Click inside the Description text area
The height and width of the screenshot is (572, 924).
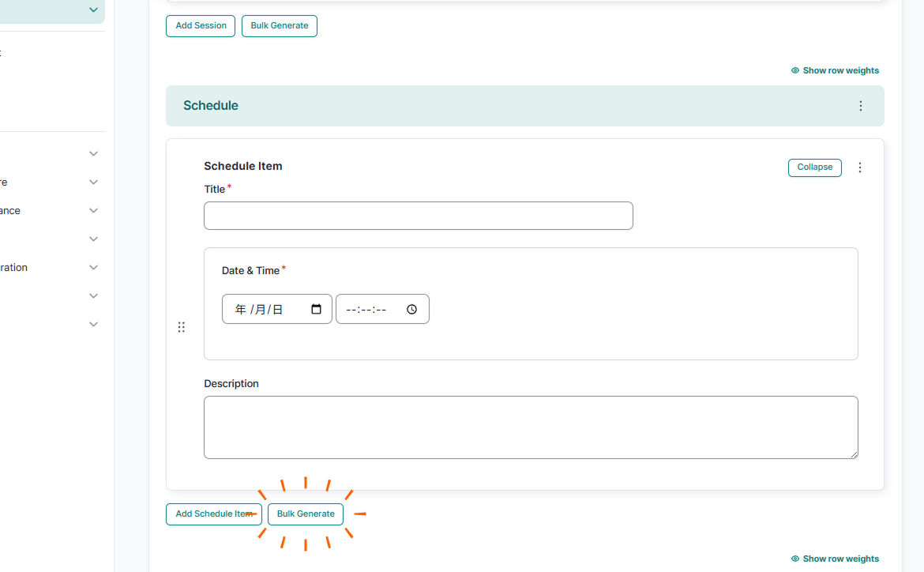(x=530, y=427)
